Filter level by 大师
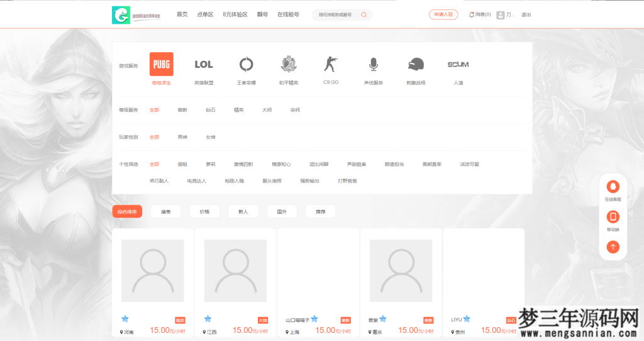 pyautogui.click(x=267, y=110)
